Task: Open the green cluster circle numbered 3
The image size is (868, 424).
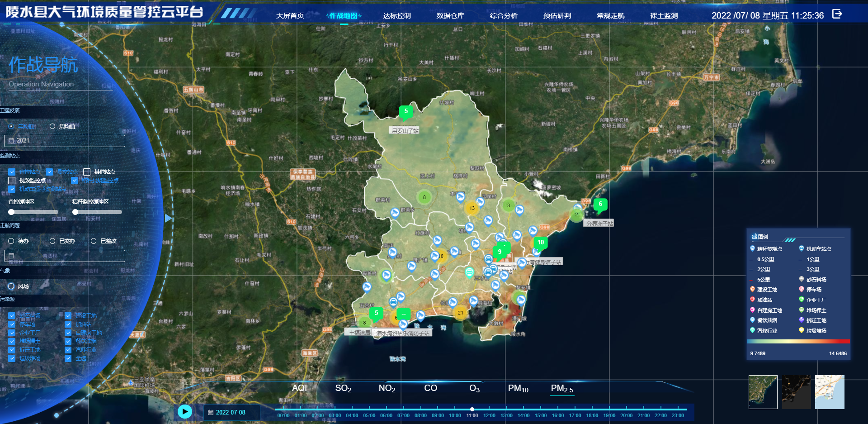Action: pos(508,205)
